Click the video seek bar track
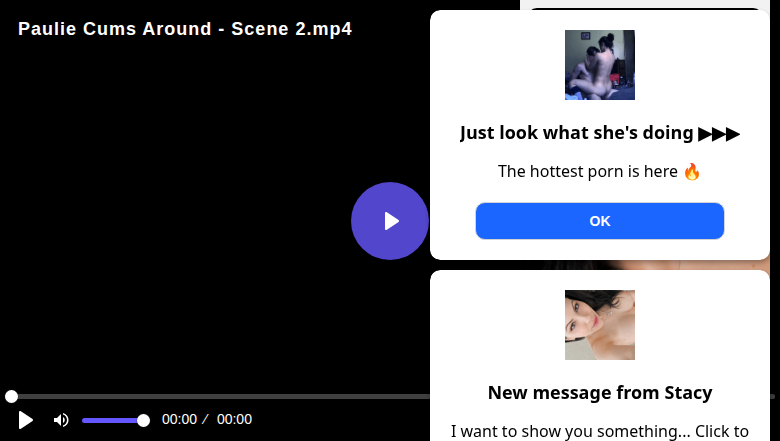 click(x=220, y=397)
